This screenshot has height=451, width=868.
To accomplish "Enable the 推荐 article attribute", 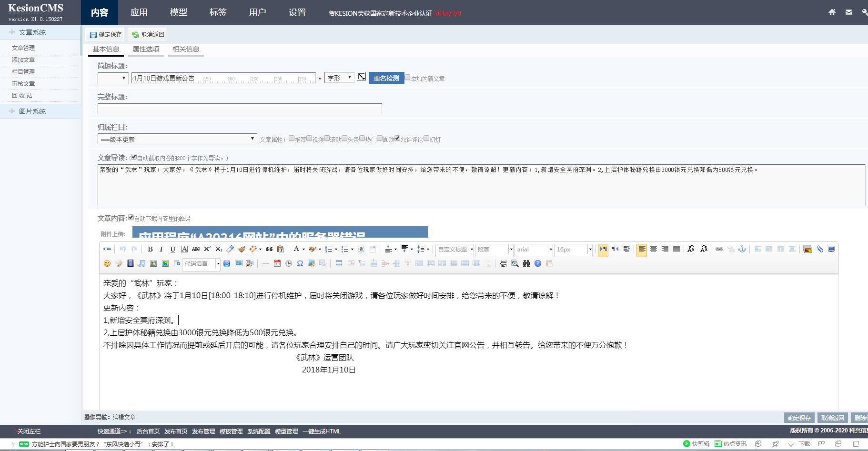I will pos(292,139).
